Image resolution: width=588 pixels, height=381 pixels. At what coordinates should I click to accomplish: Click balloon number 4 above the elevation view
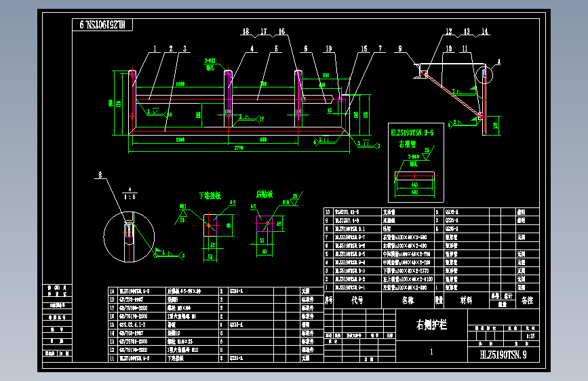coord(252,49)
